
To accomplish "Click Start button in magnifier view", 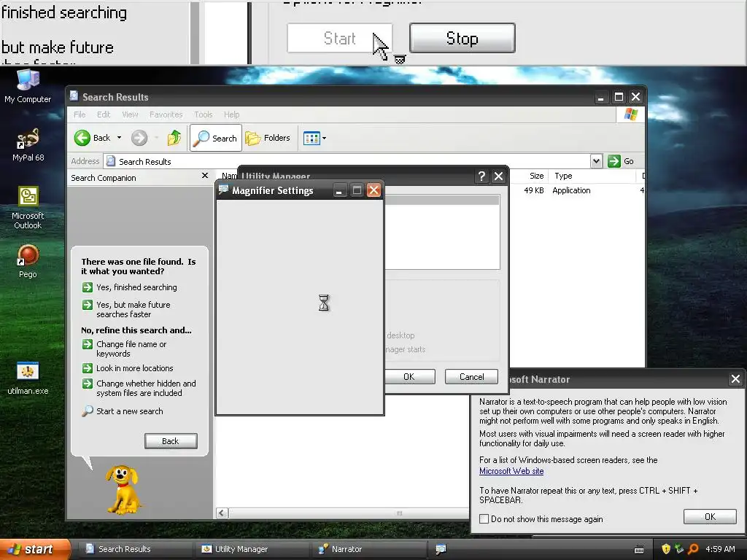I will click(x=340, y=38).
